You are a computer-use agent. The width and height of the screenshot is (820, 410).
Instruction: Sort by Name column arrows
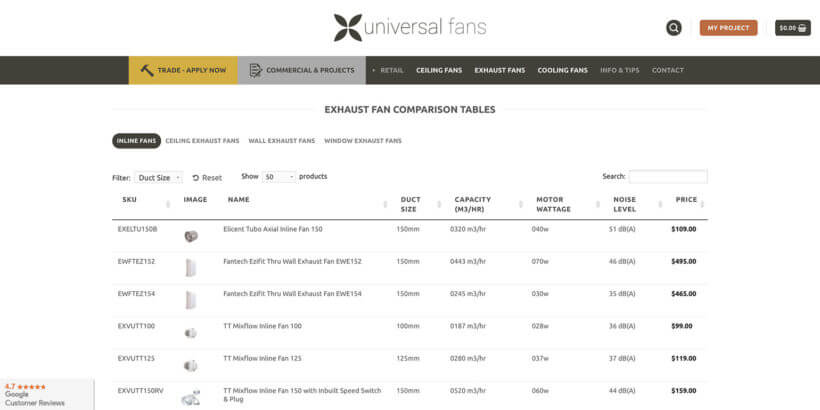[x=385, y=204]
